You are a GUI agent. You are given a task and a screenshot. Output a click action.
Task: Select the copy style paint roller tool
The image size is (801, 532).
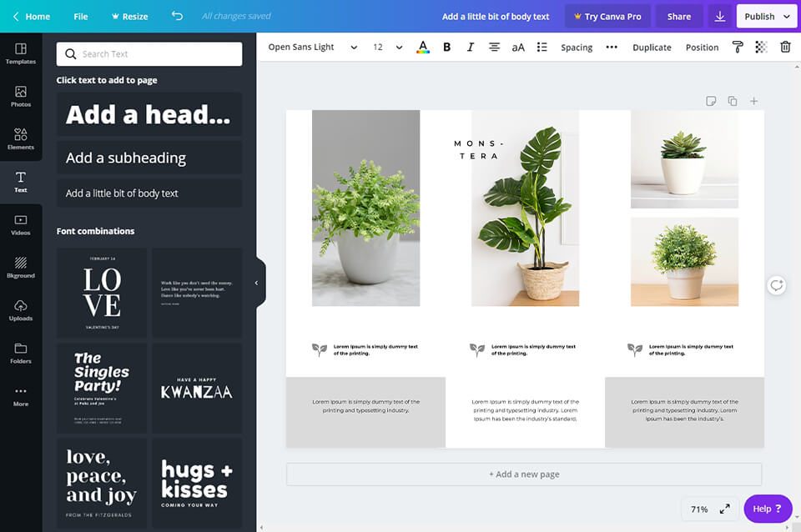point(738,48)
